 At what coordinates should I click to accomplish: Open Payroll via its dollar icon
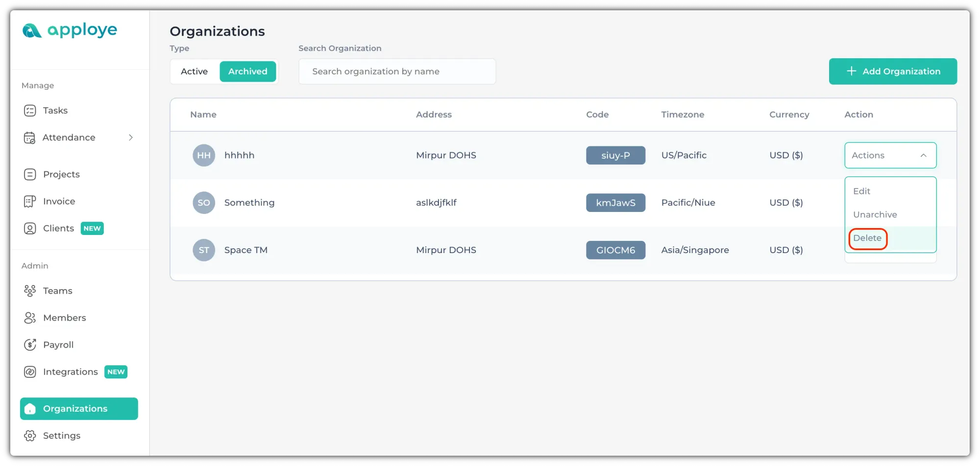pos(30,345)
